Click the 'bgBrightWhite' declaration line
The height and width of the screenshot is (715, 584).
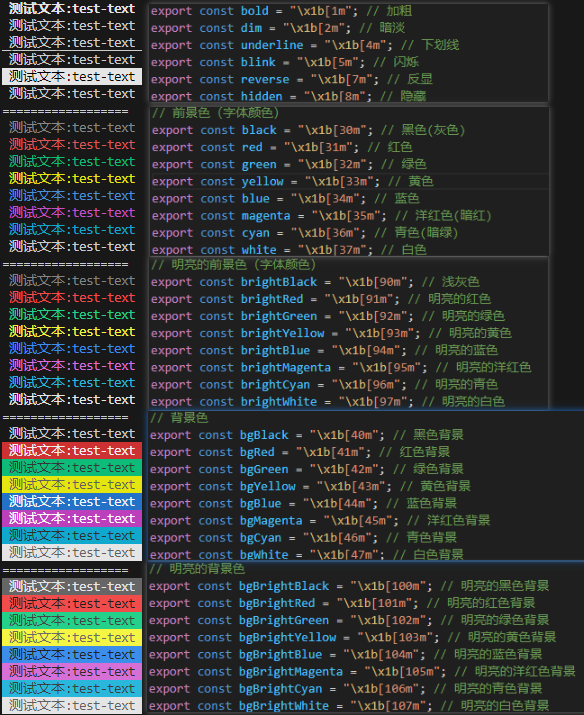pyautogui.click(x=349, y=706)
